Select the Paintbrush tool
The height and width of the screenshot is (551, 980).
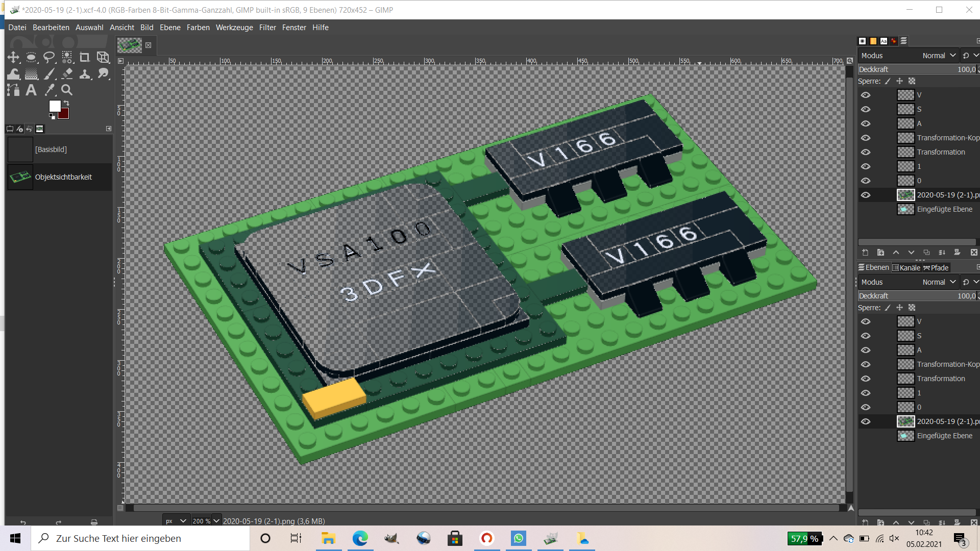[49, 74]
